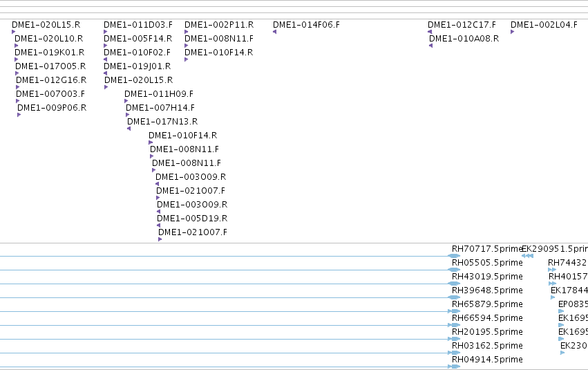Select the arrow marker below DME1-009P06.R
Image resolution: width=588 pixels, height=370 pixels.
pyautogui.click(x=19, y=115)
